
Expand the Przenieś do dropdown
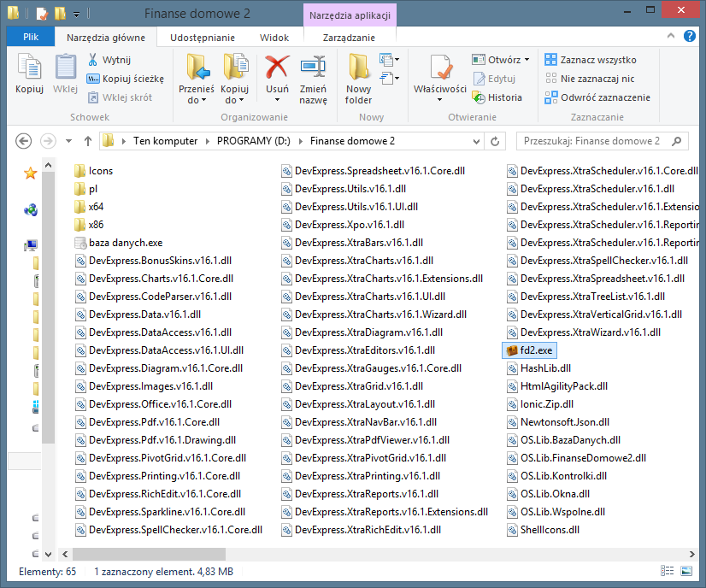pyautogui.click(x=197, y=100)
